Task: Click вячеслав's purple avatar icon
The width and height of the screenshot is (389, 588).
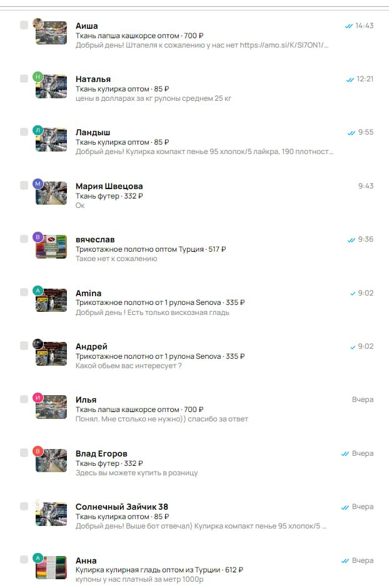Action: (38, 237)
